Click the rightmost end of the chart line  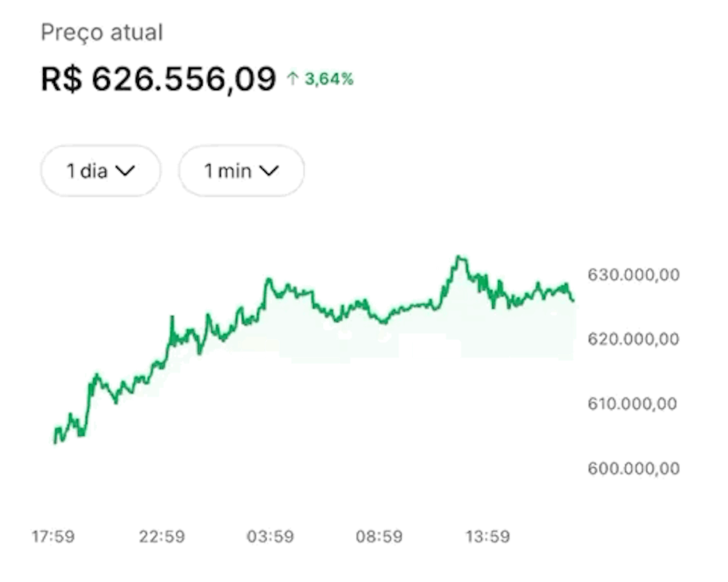pyautogui.click(x=572, y=300)
